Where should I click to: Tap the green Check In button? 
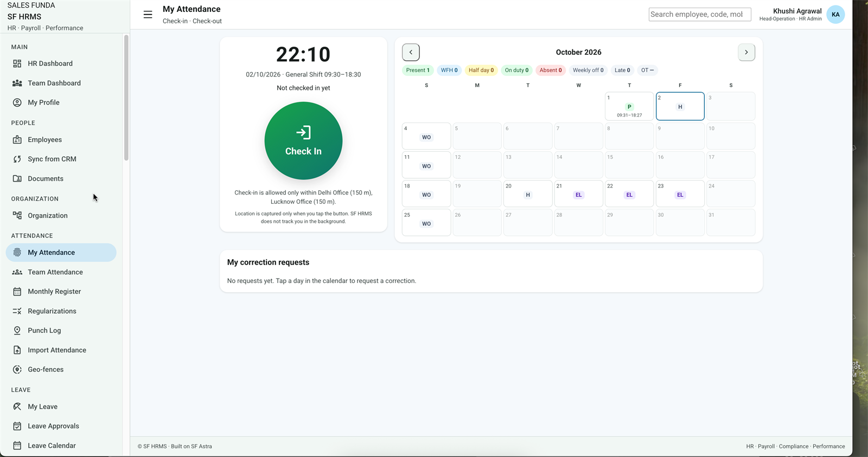303,141
